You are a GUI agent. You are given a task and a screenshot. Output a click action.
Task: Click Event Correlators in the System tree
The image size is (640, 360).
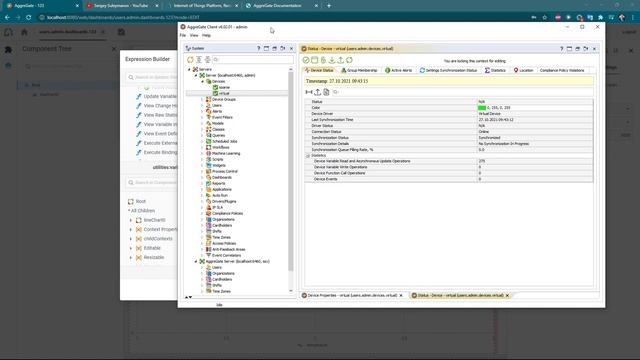[x=226, y=256]
